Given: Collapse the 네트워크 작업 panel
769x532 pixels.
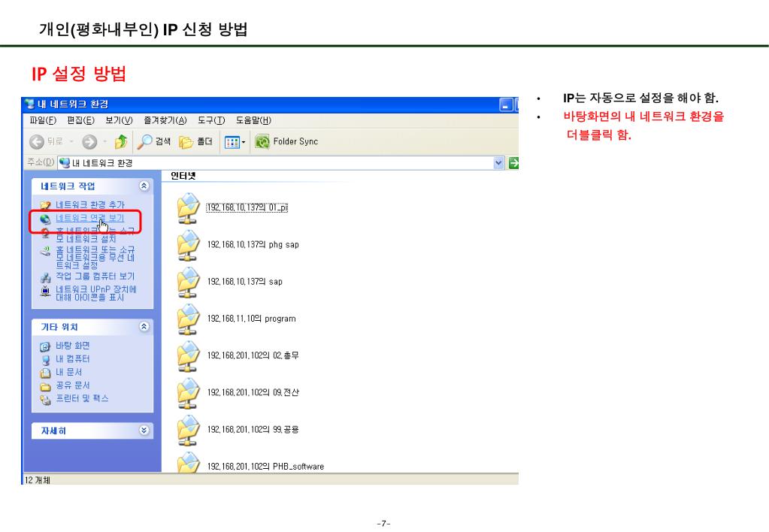Looking at the screenshot, I should [144, 186].
